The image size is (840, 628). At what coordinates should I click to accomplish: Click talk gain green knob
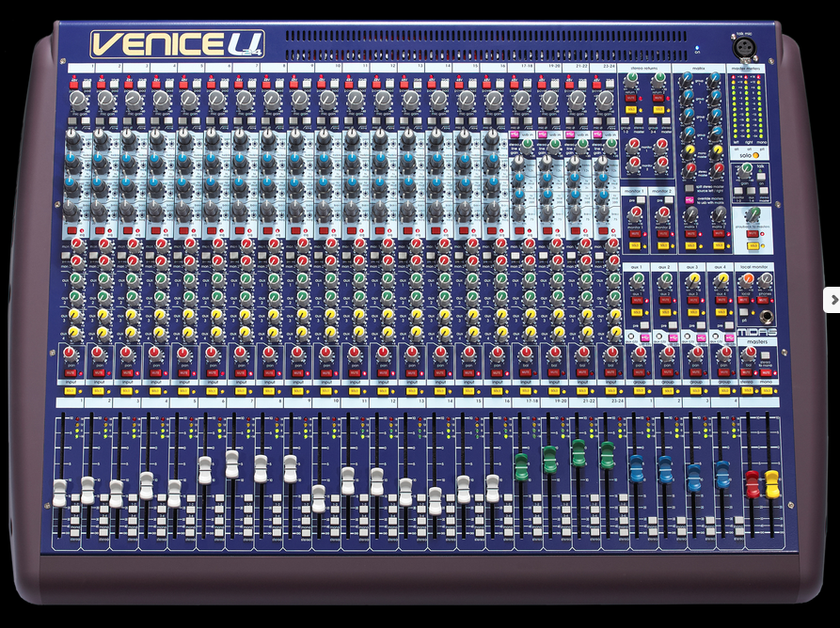click(x=745, y=171)
